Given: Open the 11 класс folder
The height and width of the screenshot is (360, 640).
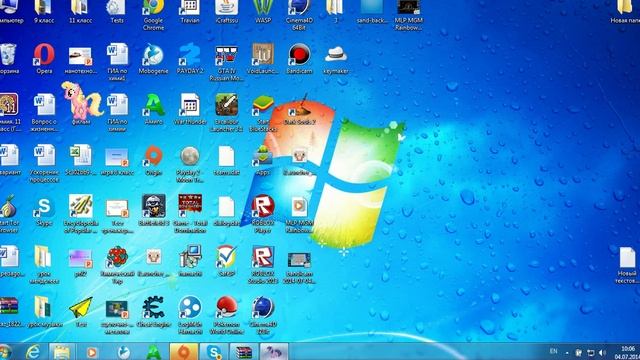Looking at the screenshot, I should click(80, 12).
